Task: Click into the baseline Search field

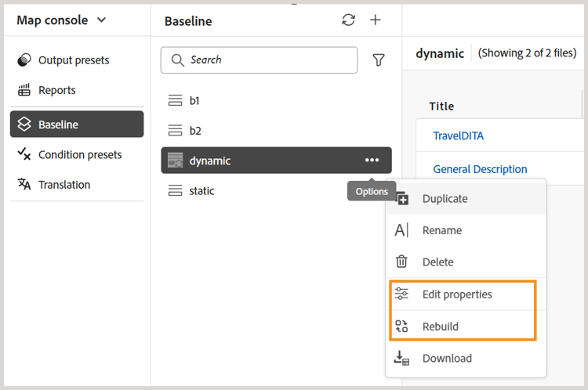Action: click(267, 60)
